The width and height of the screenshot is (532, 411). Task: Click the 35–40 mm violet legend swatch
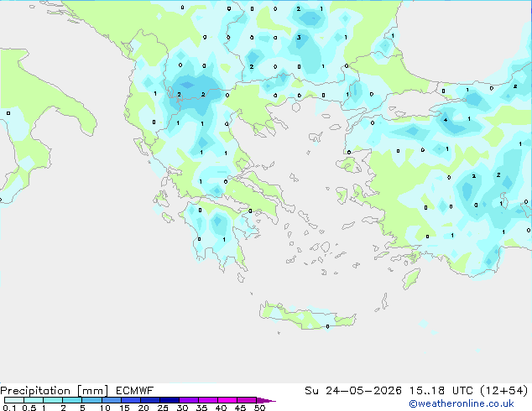(x=207, y=400)
